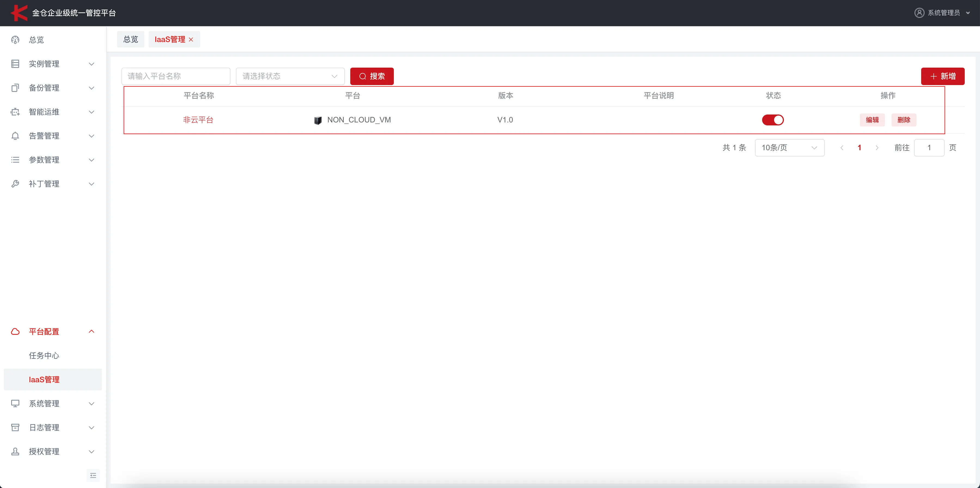Click the 告警管理 bell icon
Image resolution: width=980 pixels, height=488 pixels.
tap(15, 135)
